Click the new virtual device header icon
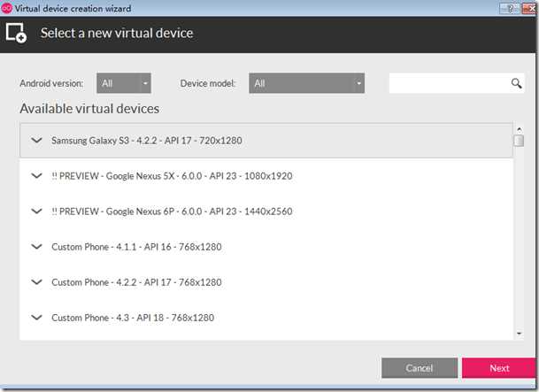 tap(16, 33)
